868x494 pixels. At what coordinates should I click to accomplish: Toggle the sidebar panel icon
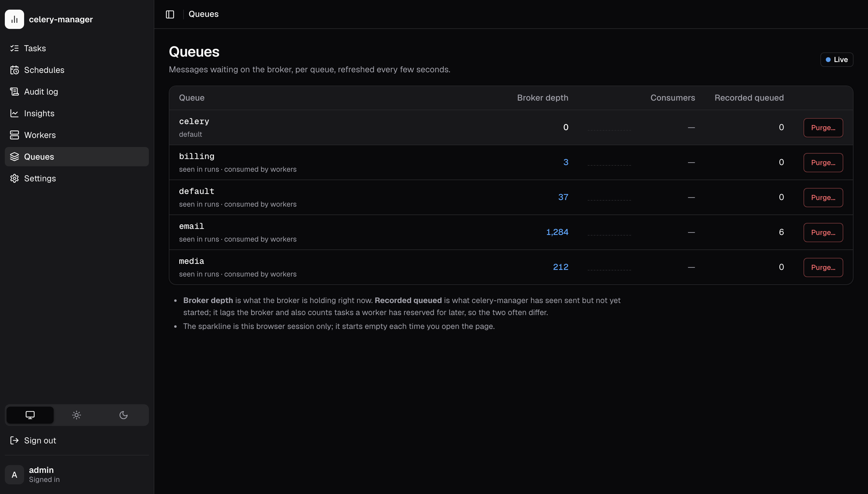pyautogui.click(x=170, y=14)
